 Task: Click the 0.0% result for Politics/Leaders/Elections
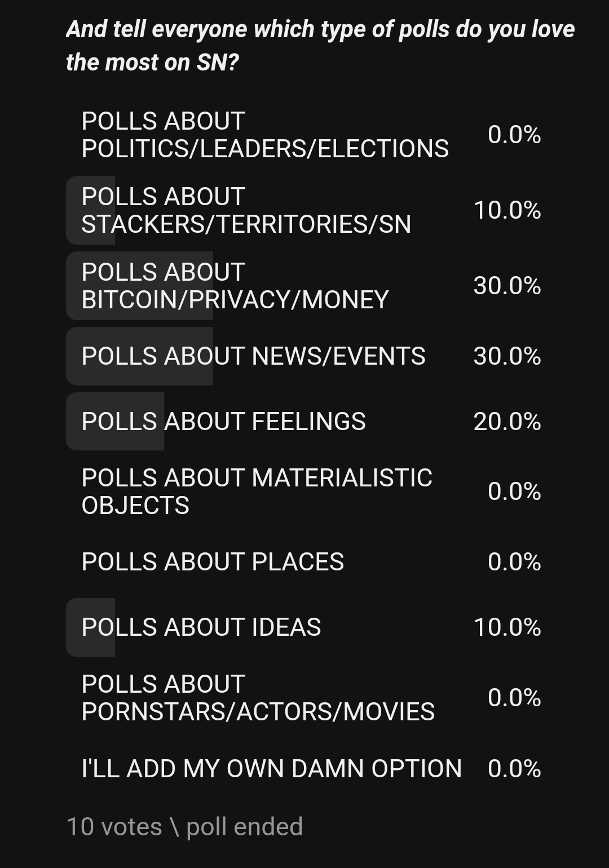coord(514,135)
